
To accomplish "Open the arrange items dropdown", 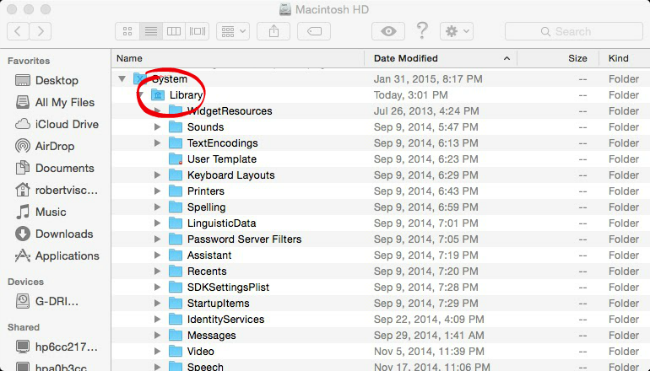I will (x=233, y=32).
